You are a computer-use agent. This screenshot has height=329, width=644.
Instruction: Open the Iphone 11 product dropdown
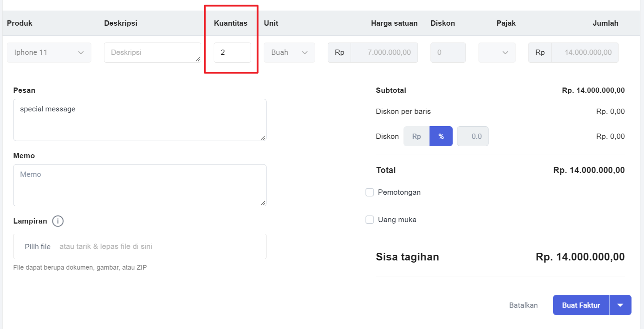pos(49,52)
